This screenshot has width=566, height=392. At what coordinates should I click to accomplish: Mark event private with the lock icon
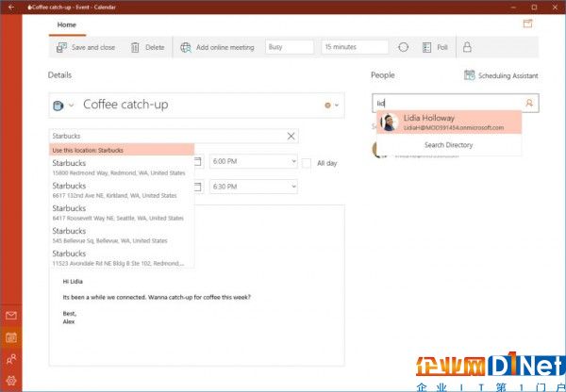click(467, 47)
